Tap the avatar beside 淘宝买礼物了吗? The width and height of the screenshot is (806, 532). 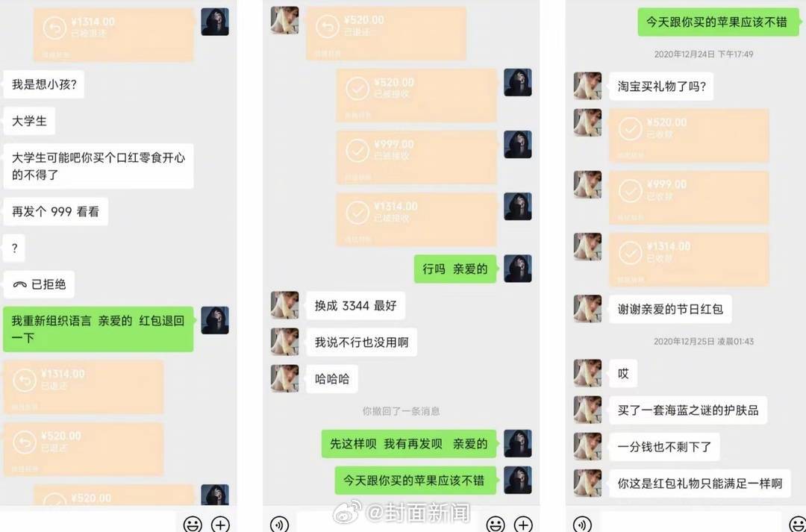click(587, 86)
